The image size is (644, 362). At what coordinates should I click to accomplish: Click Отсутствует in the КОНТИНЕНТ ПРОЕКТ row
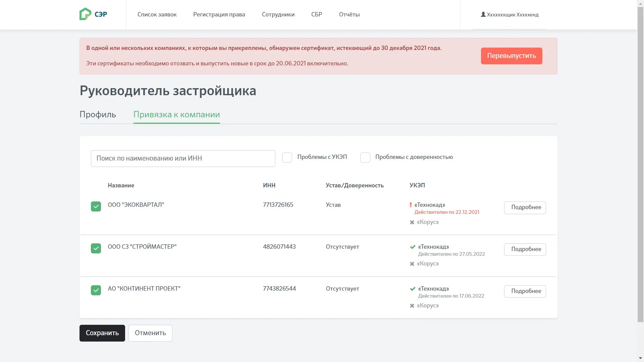pos(342,289)
